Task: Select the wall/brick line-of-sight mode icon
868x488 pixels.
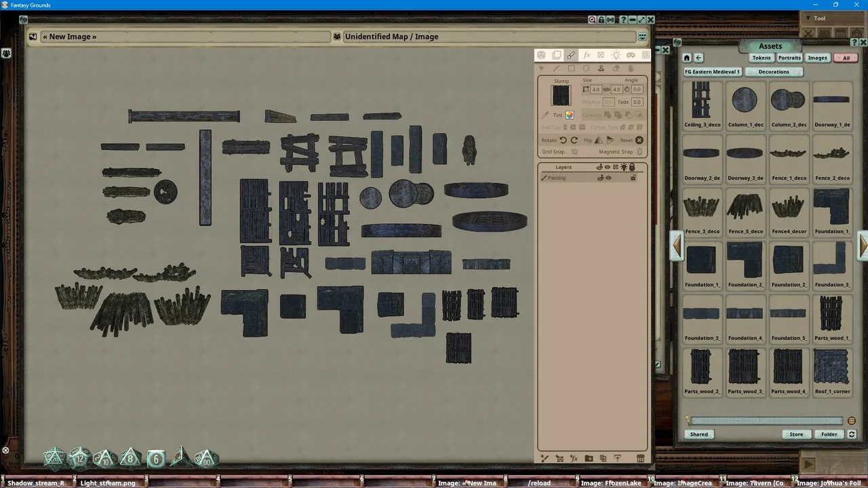Action: pos(601,55)
